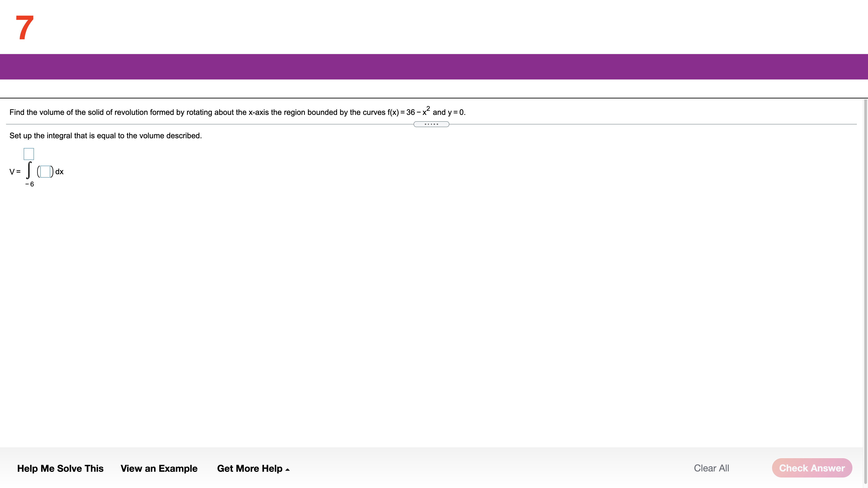Click the lower limit −6
This screenshot has height=488, width=868.
(30, 184)
